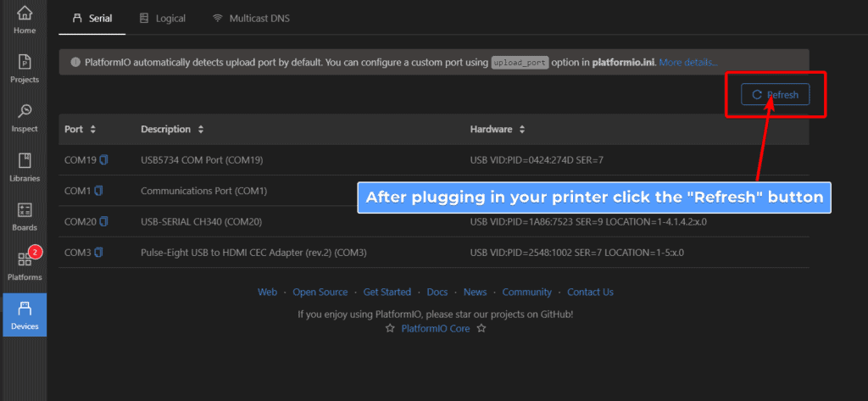Copy the COM20 port name
Screen dimensions: 868x401
point(103,221)
